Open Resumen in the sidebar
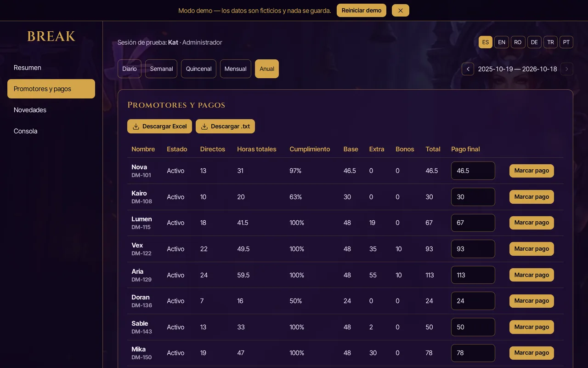 point(51,68)
